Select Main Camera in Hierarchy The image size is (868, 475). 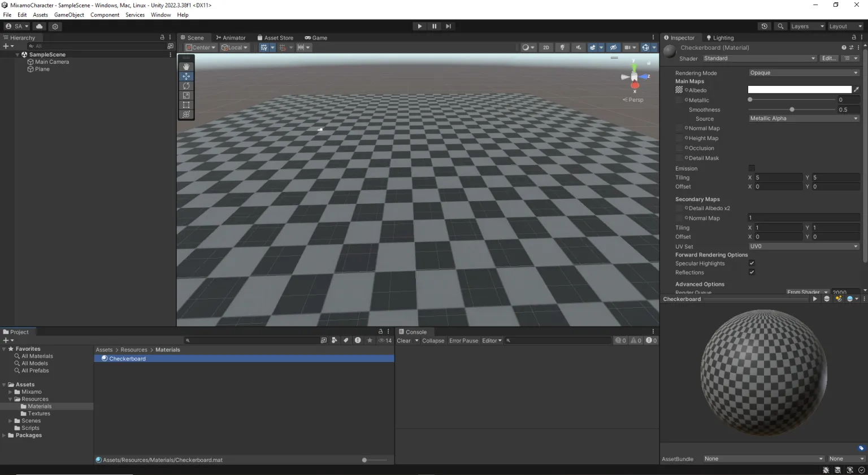pos(52,62)
